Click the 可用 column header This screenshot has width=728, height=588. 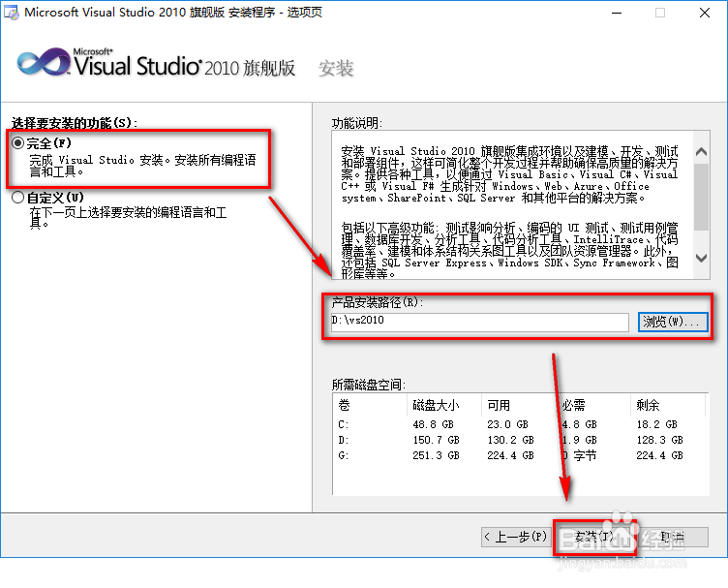pyautogui.click(x=519, y=405)
